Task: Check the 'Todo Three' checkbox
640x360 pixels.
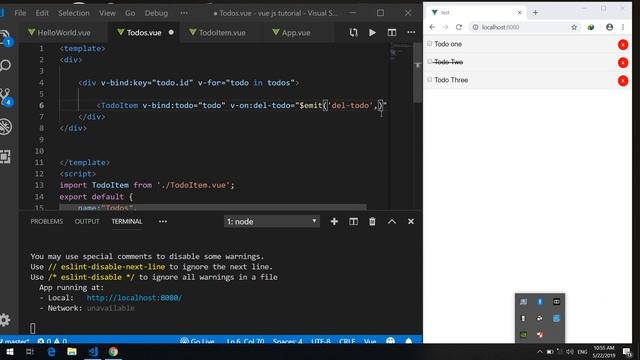Action: (429, 80)
